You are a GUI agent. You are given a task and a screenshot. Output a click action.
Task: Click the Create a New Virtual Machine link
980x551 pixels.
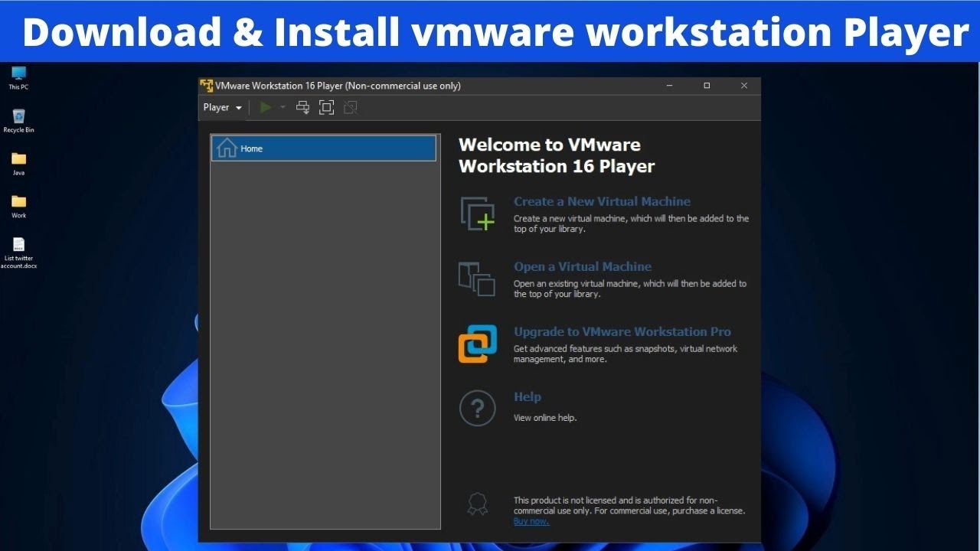coord(602,201)
